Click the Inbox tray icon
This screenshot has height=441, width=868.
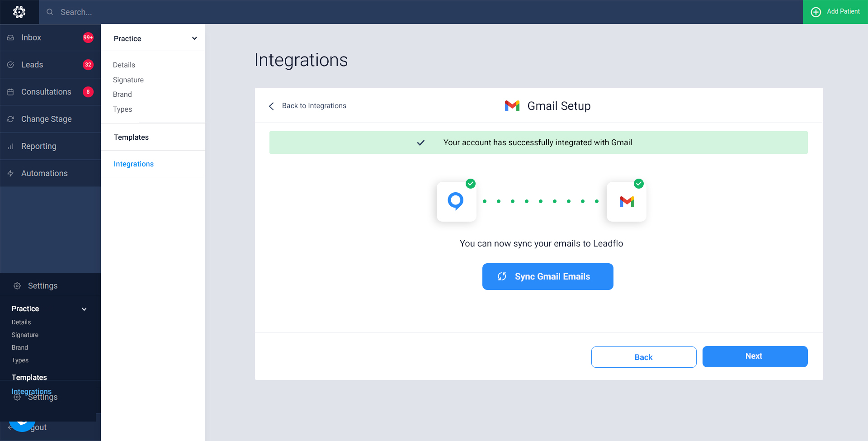click(x=10, y=38)
